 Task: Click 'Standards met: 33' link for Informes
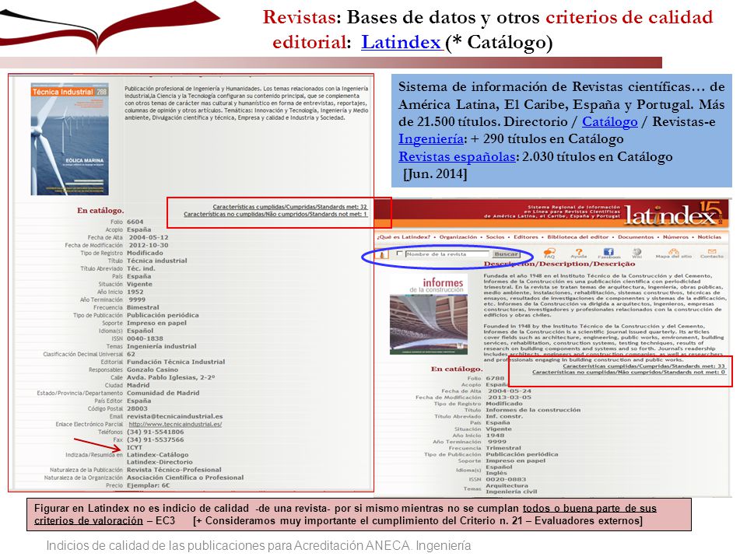coord(644,366)
